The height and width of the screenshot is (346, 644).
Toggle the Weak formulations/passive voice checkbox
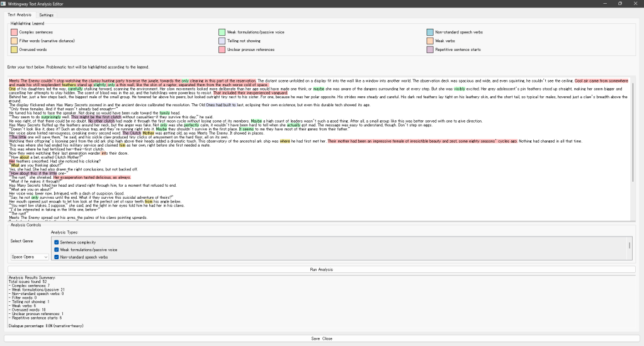pyautogui.click(x=57, y=250)
